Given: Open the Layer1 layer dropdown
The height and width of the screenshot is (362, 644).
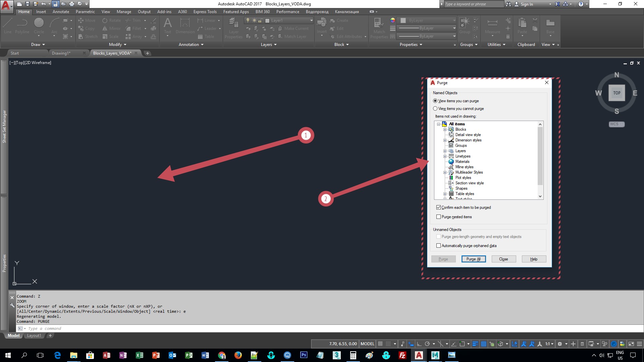Looking at the screenshot, I should pyautogui.click(x=311, y=20).
